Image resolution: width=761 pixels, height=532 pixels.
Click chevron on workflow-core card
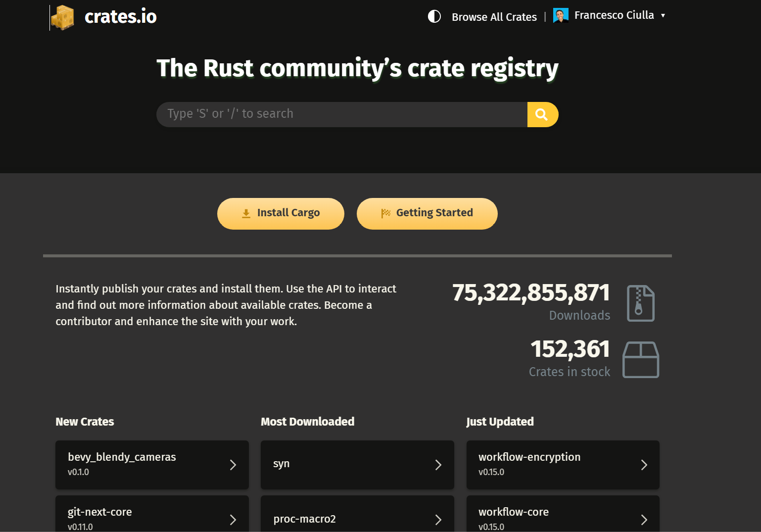[644, 520]
